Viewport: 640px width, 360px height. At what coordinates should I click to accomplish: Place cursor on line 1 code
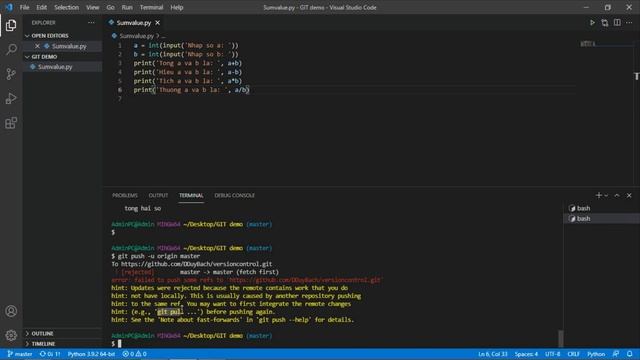point(186,45)
